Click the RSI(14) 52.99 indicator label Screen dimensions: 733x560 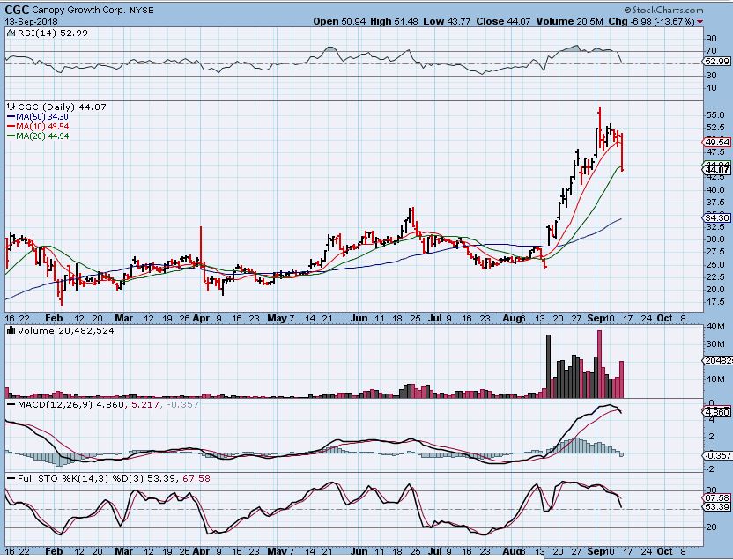[x=52, y=33]
